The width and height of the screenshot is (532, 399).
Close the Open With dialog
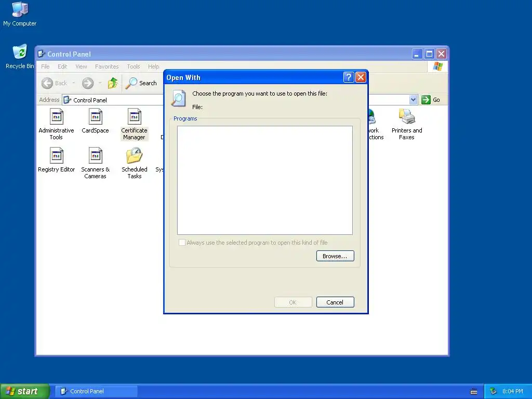coord(361,77)
